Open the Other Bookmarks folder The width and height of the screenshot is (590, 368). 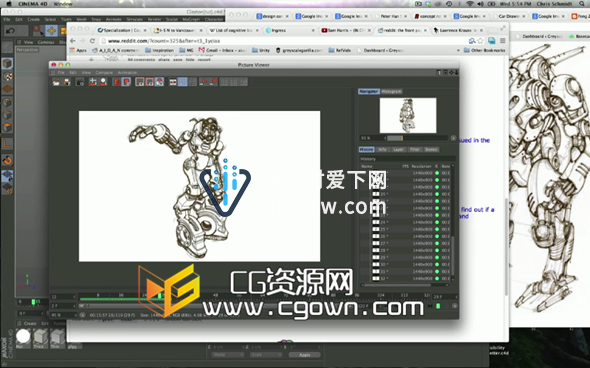(x=485, y=50)
